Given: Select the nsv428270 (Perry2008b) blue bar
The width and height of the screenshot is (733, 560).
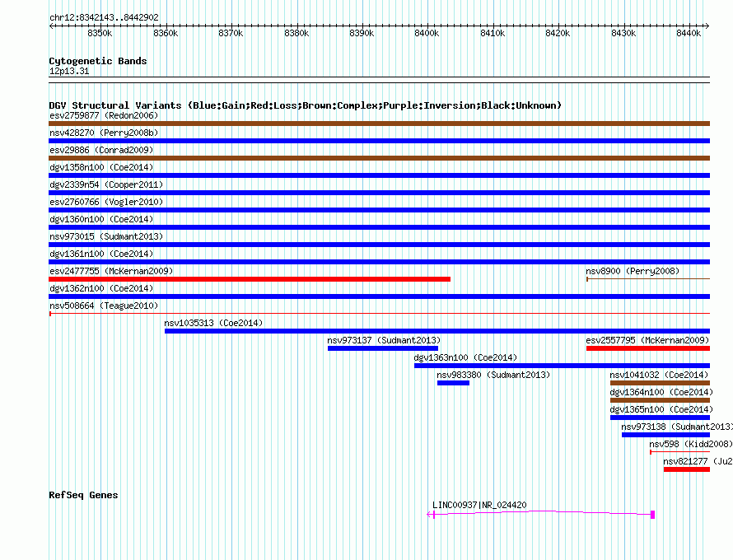Looking at the screenshot, I should click(x=379, y=141).
